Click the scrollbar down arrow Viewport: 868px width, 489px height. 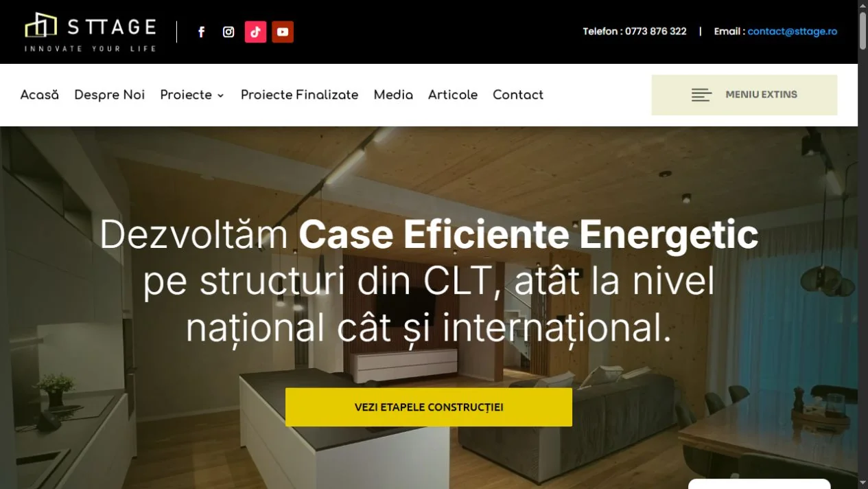(863, 484)
